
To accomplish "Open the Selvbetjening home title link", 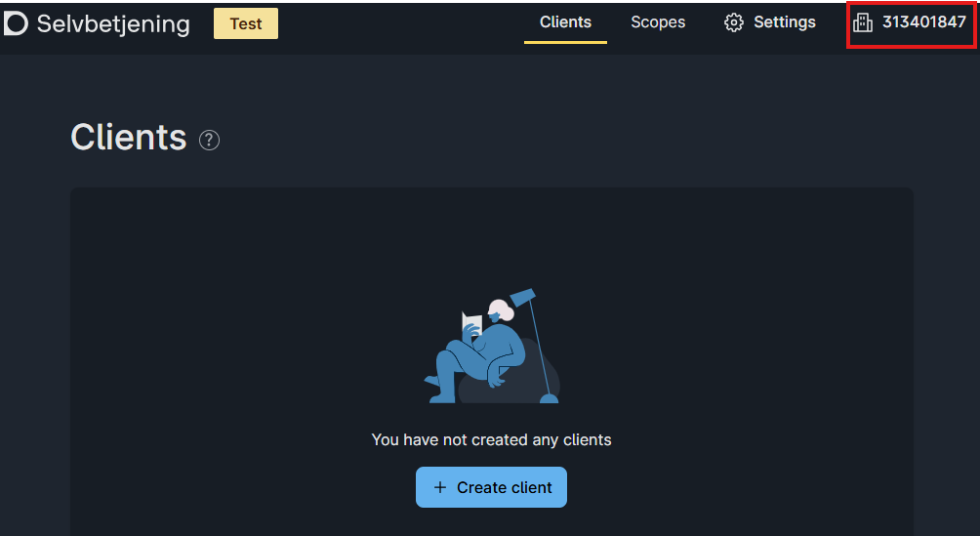I will [x=113, y=23].
